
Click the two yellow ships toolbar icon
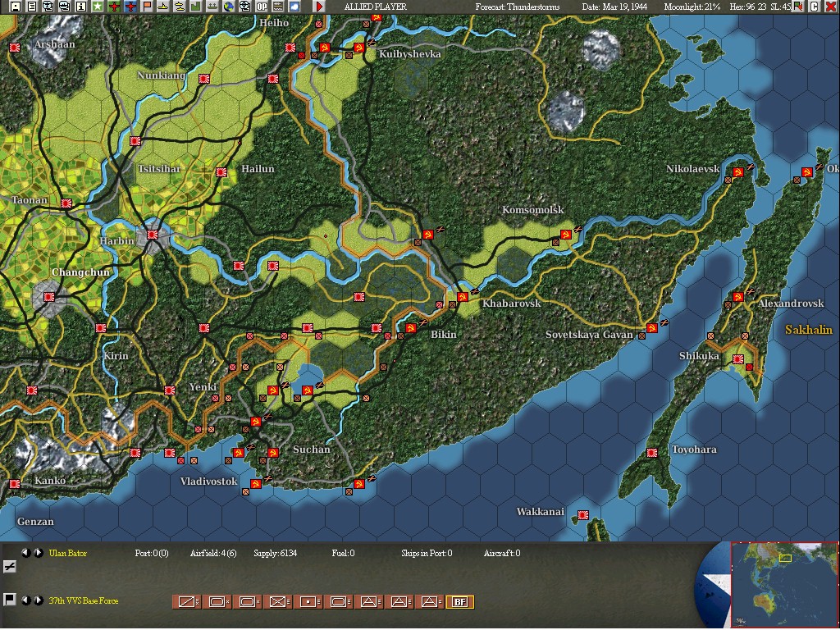coord(180,7)
